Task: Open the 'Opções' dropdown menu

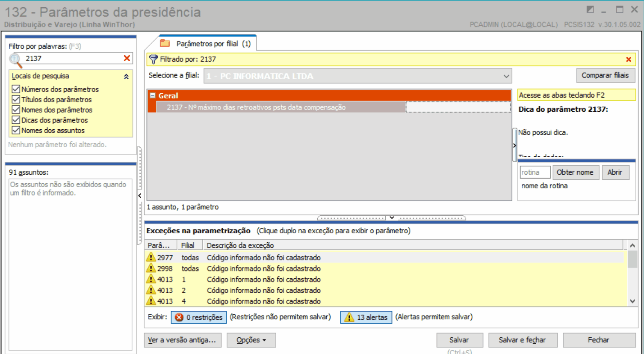Action: 251,340
